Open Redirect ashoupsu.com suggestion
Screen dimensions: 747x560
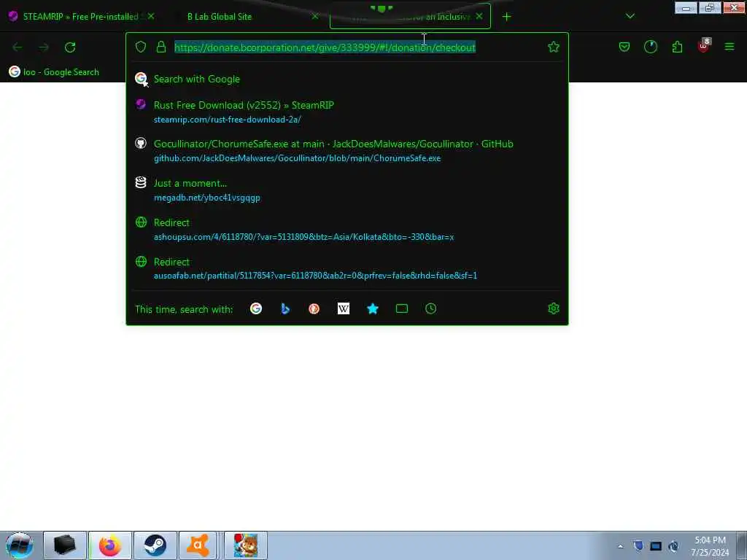[x=347, y=229]
